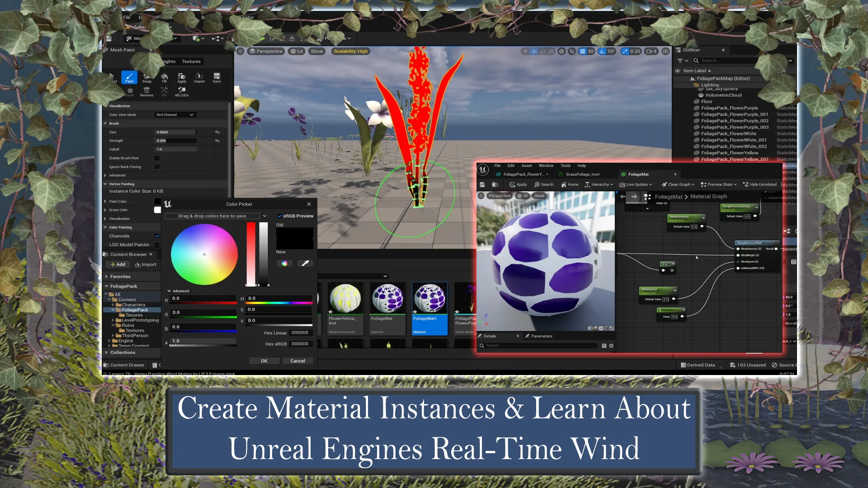Open the Perspective viewport dropdown
868x488 pixels.
(266, 51)
